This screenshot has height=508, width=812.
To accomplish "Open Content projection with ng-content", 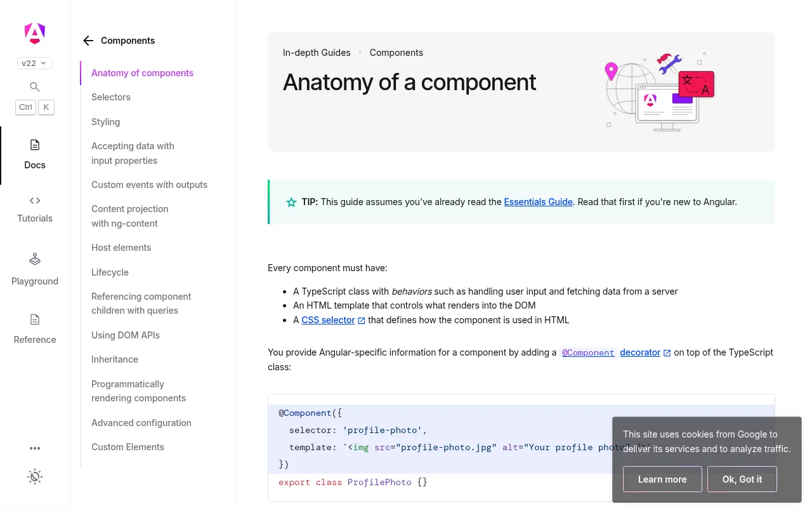I will 129,216.
